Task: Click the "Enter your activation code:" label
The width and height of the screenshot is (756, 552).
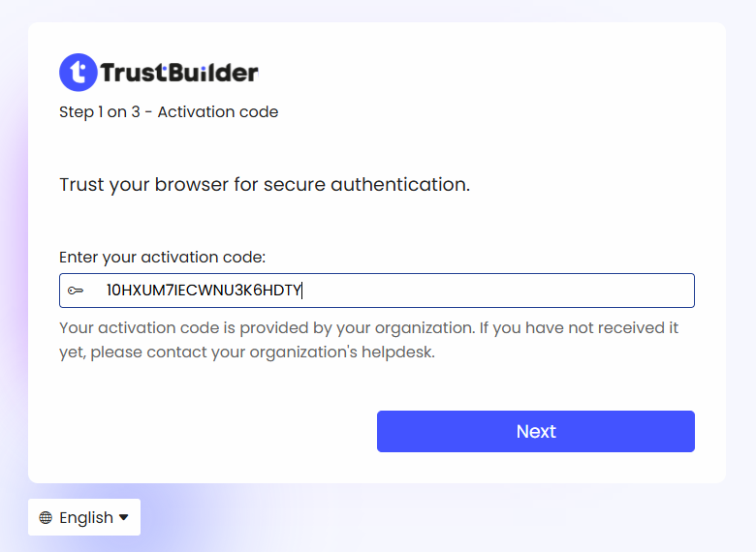Action: point(162,257)
